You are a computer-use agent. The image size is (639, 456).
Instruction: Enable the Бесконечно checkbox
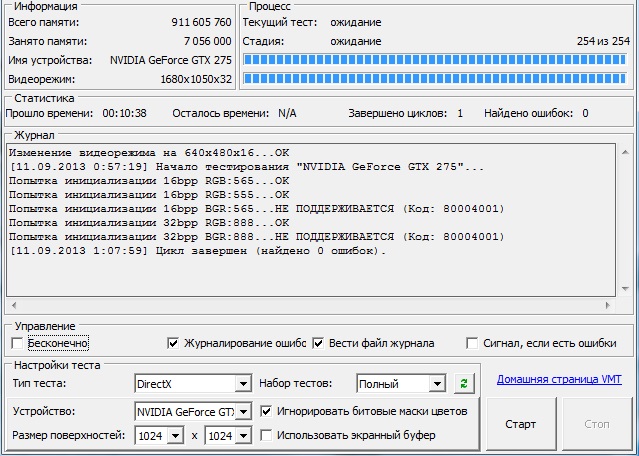18,343
